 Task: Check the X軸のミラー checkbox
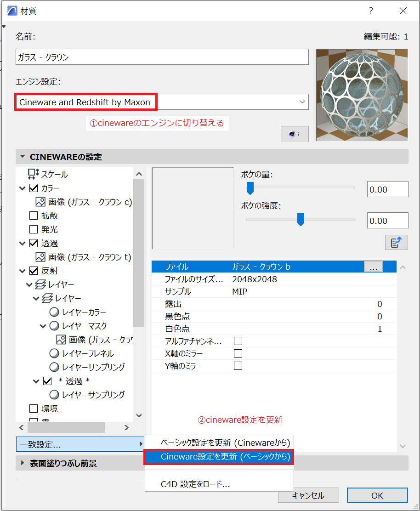[238, 353]
